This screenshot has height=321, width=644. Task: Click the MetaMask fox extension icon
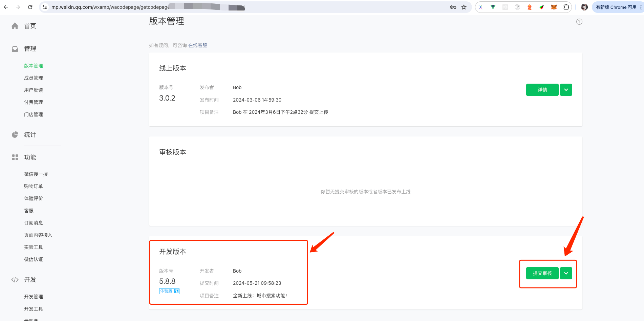554,7
